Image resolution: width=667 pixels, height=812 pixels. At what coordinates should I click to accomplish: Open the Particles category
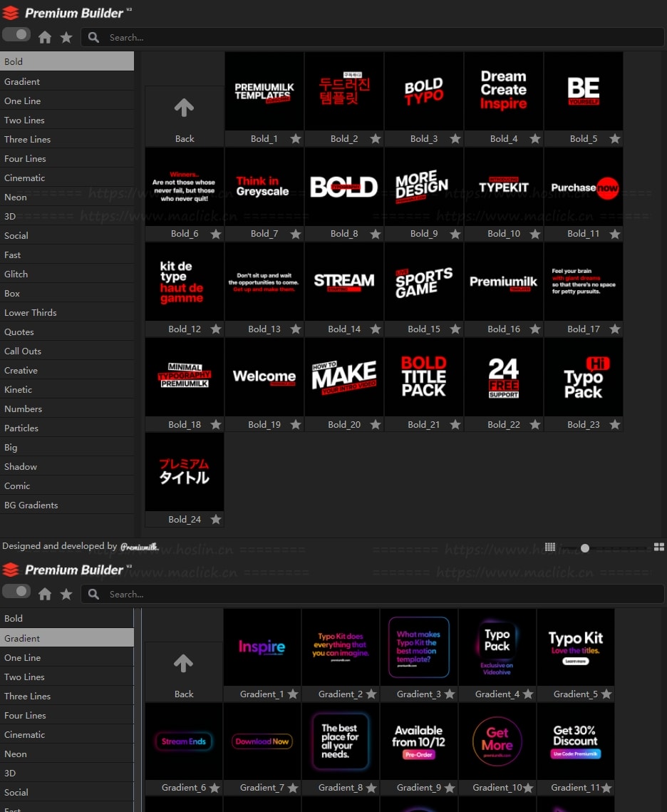coord(67,428)
